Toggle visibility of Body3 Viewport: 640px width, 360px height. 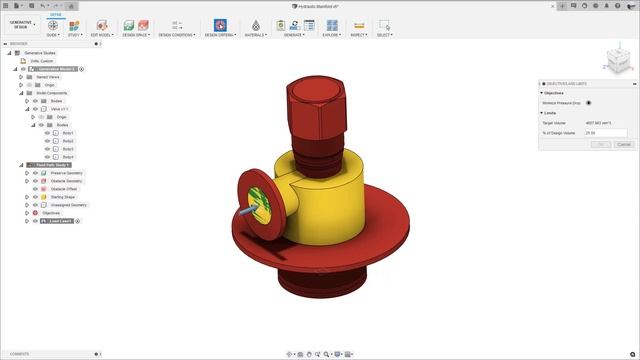(x=47, y=149)
